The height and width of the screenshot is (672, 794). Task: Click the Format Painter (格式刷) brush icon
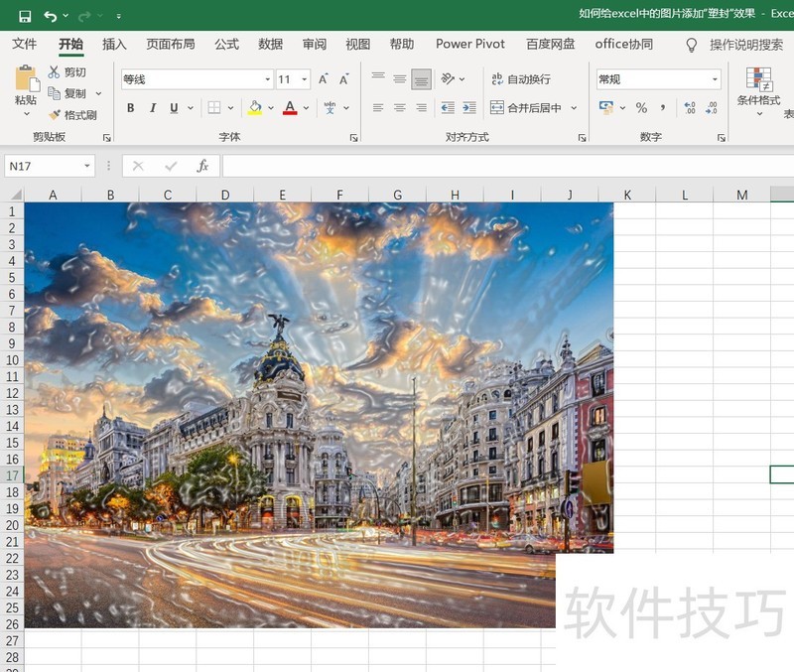(55, 115)
